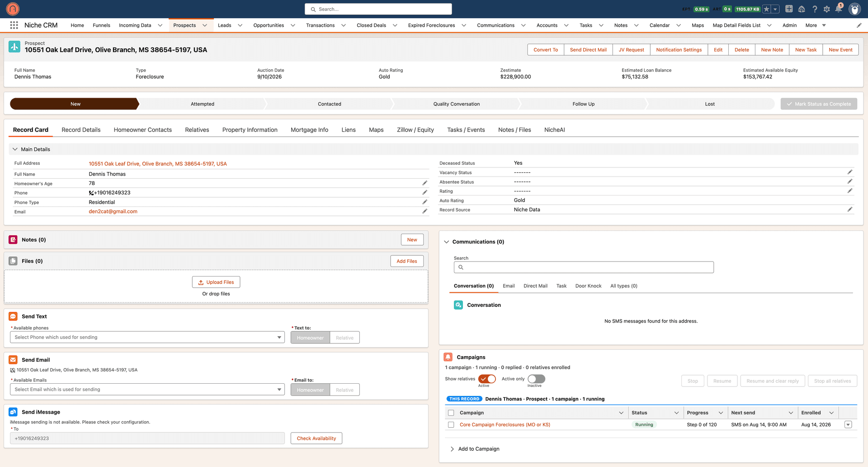Open the Available phones dropdown

click(x=147, y=338)
